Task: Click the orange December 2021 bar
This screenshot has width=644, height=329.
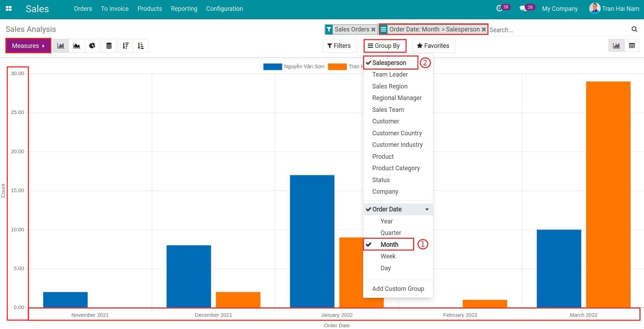Action: coord(238,300)
